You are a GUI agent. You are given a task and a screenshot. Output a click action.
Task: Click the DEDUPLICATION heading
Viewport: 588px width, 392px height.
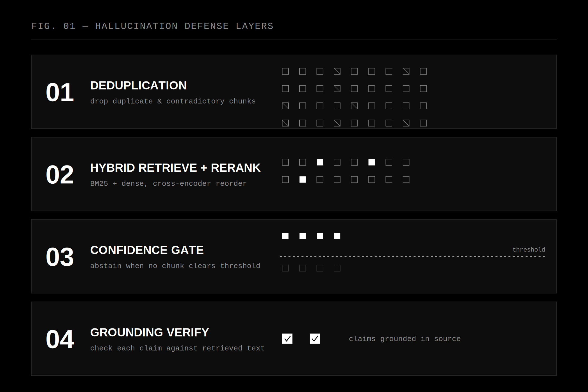[x=138, y=85]
